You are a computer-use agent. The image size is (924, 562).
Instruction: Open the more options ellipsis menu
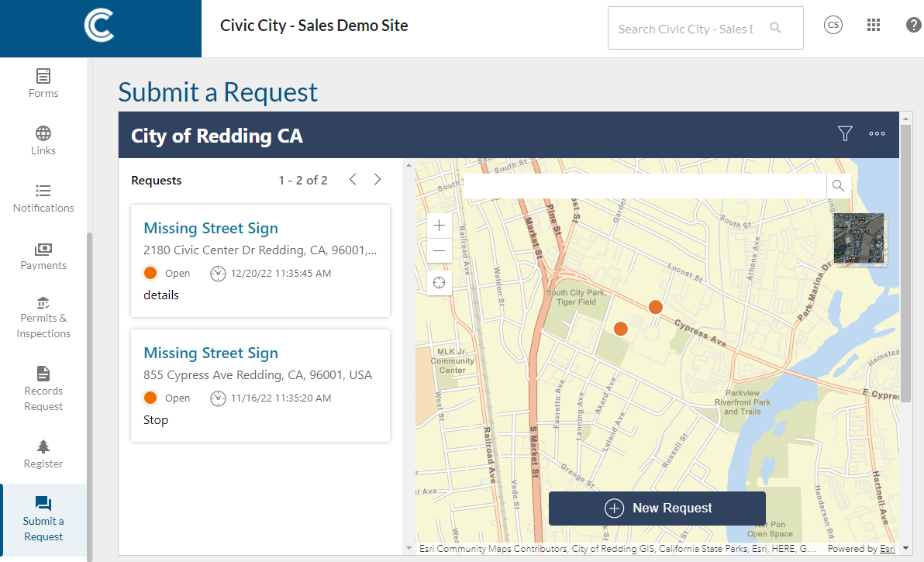pos(877,134)
